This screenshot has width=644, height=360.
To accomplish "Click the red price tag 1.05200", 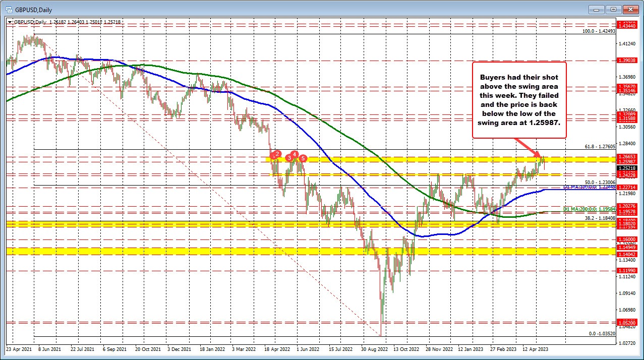I will pos(627,323).
